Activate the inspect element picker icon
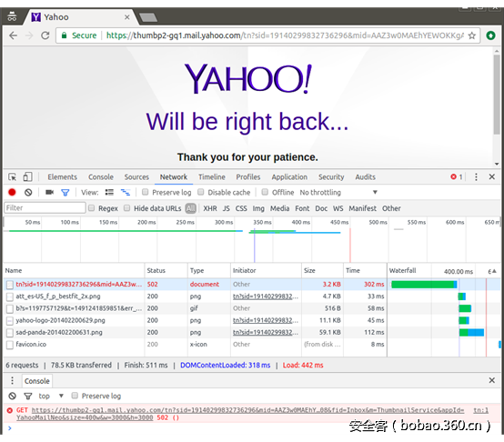The height and width of the screenshot is (442, 504). coord(12,177)
